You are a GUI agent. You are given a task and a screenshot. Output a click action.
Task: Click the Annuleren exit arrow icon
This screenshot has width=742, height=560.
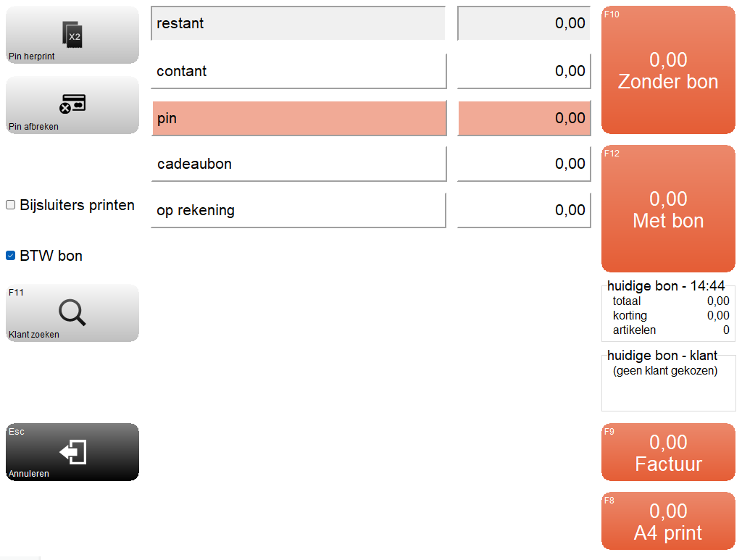[73, 451]
